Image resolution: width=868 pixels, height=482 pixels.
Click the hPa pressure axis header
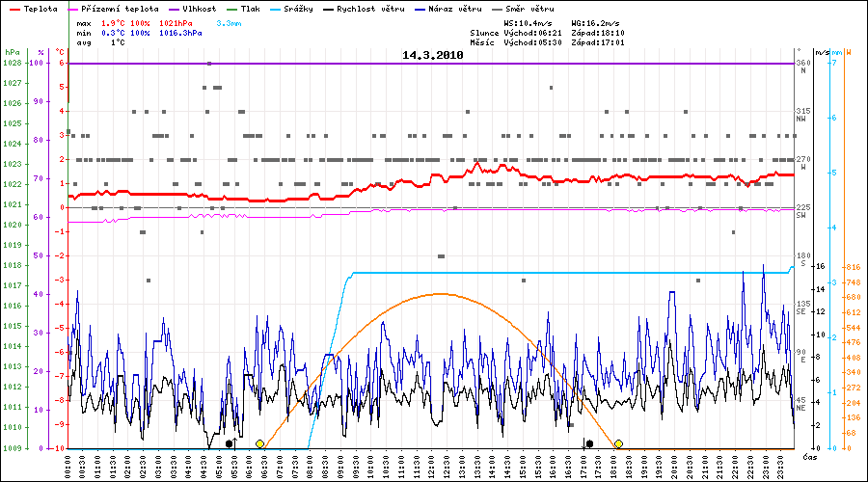point(12,51)
